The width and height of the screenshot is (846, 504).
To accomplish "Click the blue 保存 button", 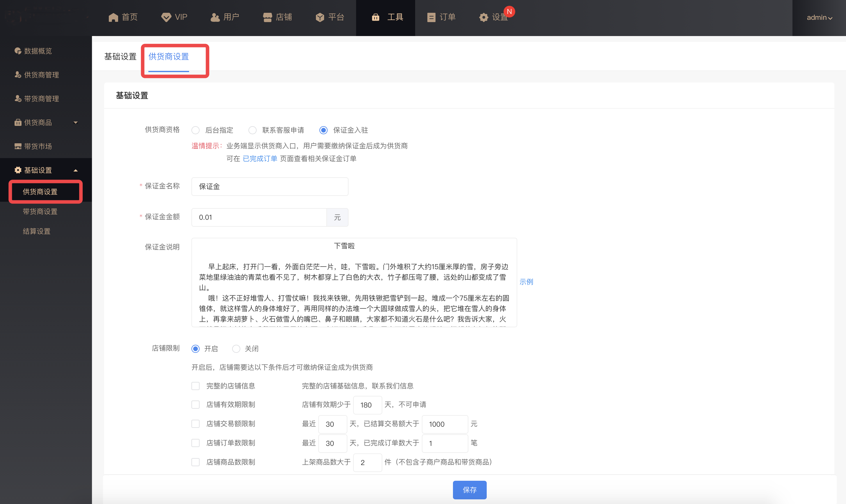I will click(469, 490).
